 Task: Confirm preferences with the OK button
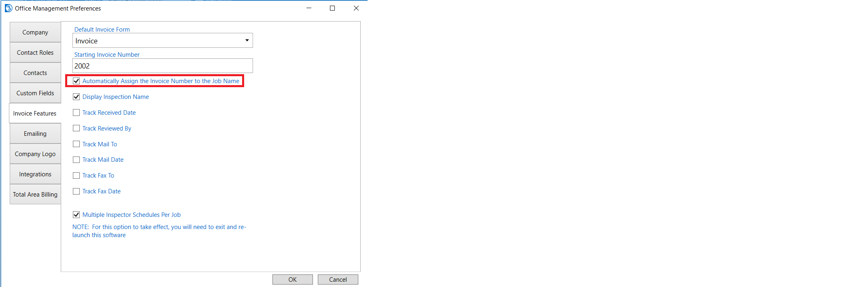(293, 280)
